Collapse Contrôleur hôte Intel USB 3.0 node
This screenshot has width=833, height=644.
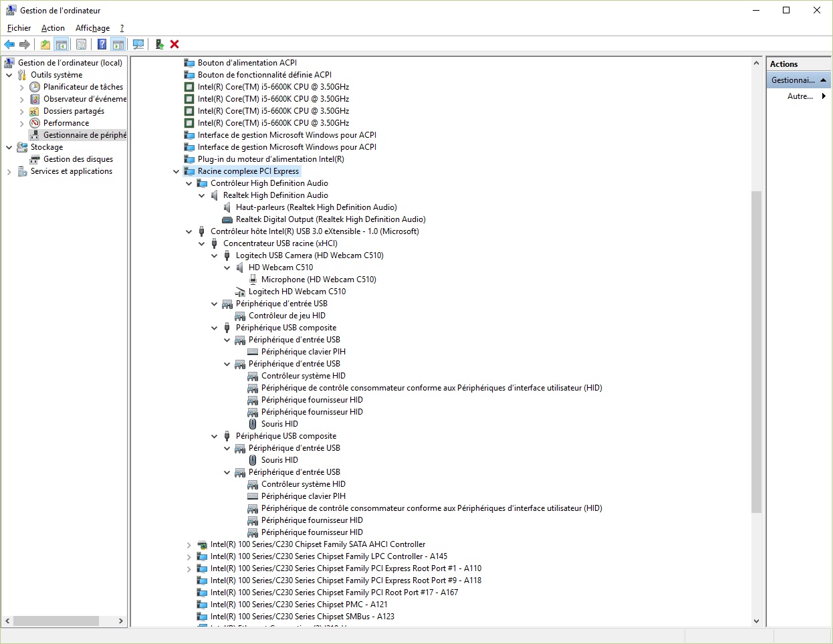click(x=189, y=231)
